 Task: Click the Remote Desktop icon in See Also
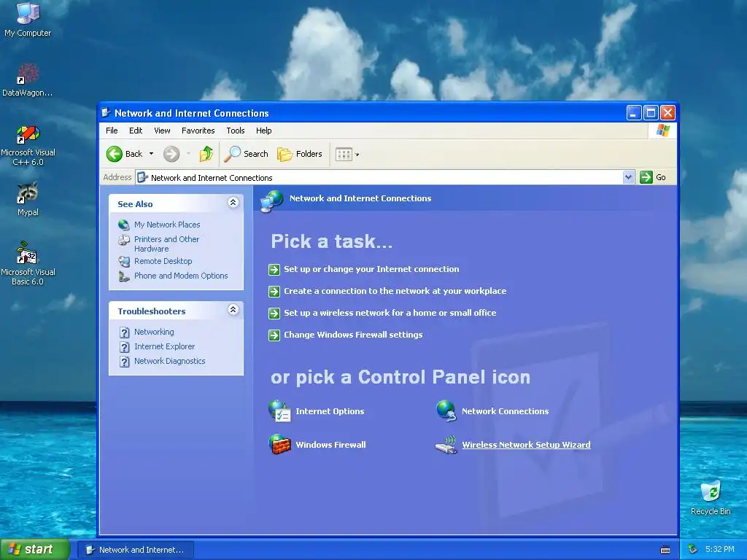click(x=124, y=262)
